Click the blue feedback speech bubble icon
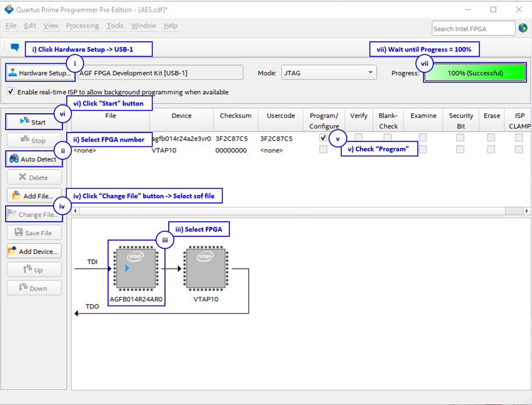532x405 pixels. point(15,47)
